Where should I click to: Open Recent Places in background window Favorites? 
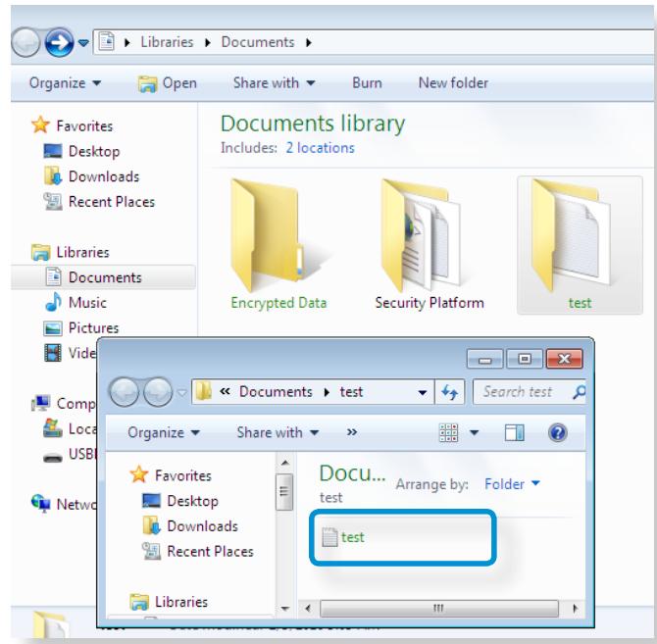(x=99, y=202)
